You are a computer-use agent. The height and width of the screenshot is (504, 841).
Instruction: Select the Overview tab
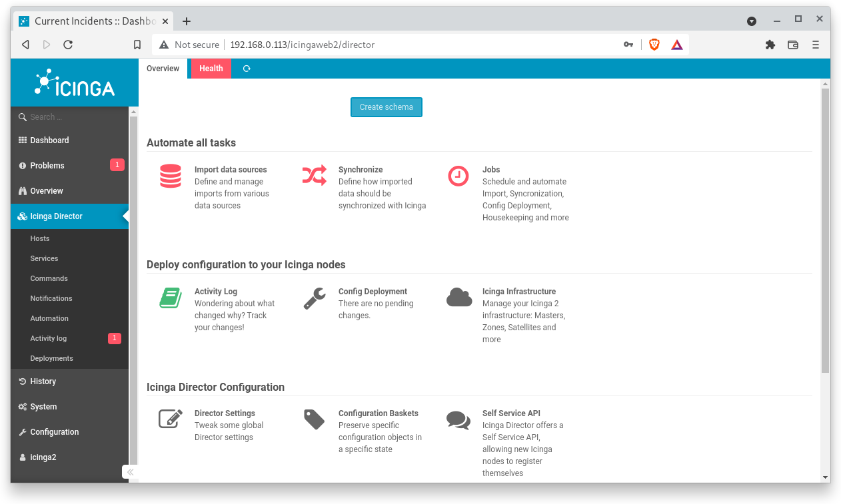(x=163, y=68)
